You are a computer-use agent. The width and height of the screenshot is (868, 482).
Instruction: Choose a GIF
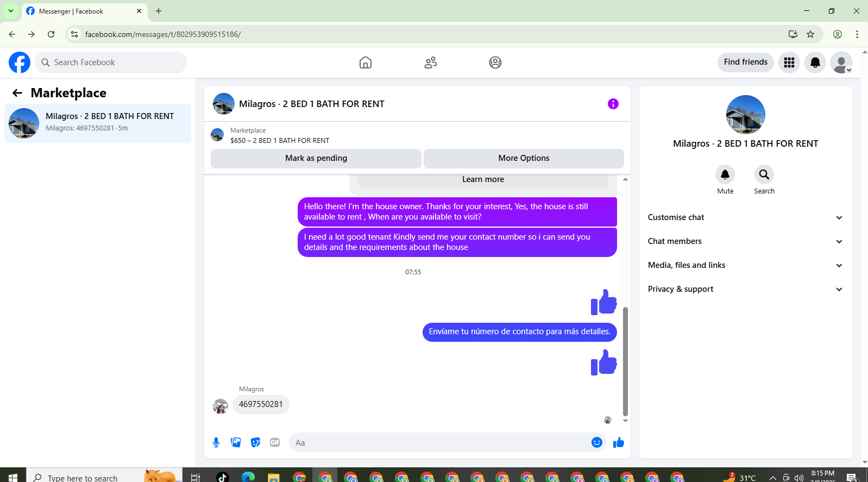coord(275,442)
